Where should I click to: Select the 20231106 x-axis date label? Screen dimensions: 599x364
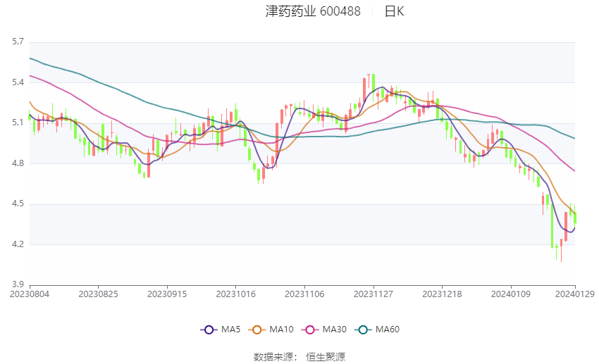(x=304, y=294)
